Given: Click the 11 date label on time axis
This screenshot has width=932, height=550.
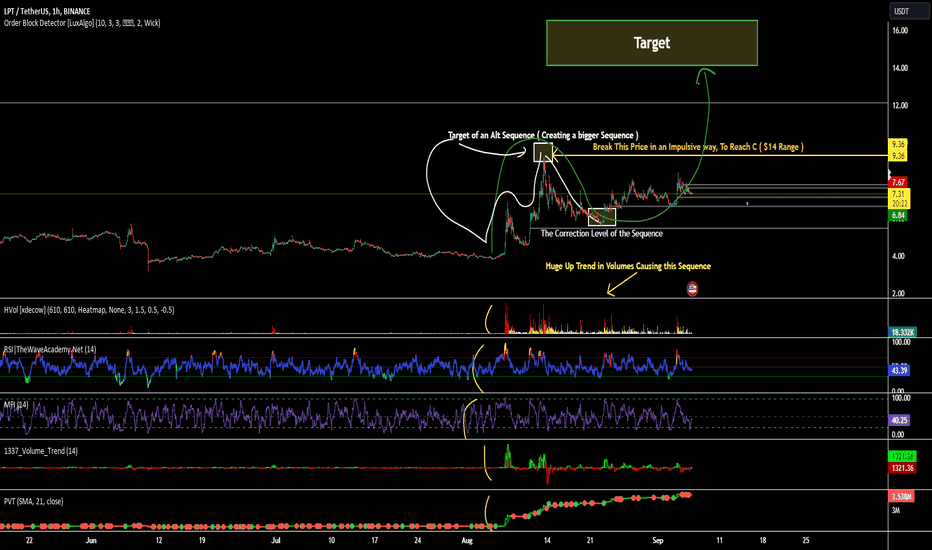Looking at the screenshot, I should click(719, 540).
